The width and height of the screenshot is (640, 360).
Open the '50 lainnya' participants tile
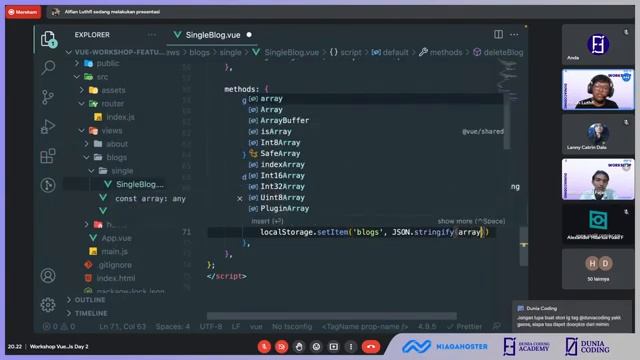pos(598,269)
